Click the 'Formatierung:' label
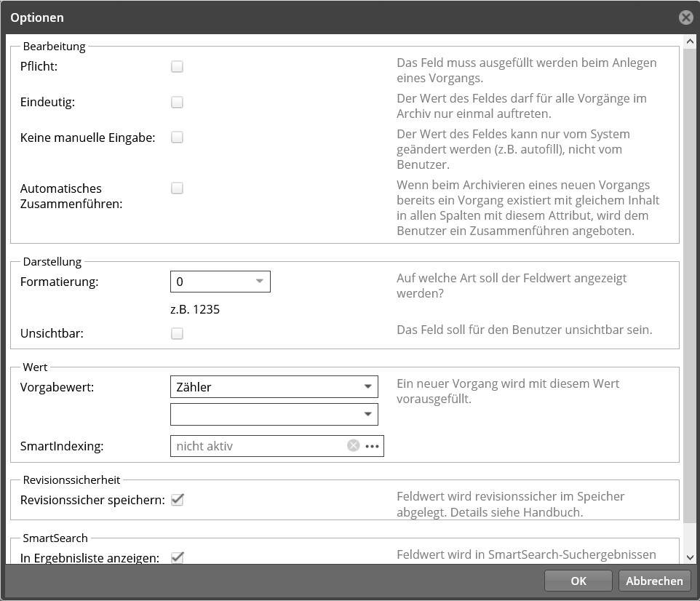The height and width of the screenshot is (601, 700). coord(60,282)
